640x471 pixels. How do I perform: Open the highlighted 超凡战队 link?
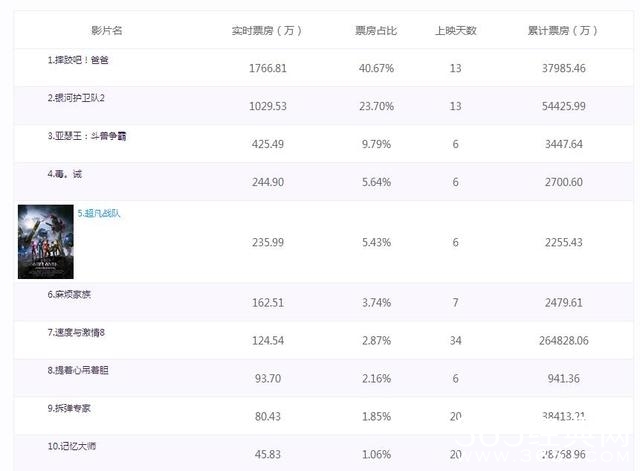pos(99,213)
